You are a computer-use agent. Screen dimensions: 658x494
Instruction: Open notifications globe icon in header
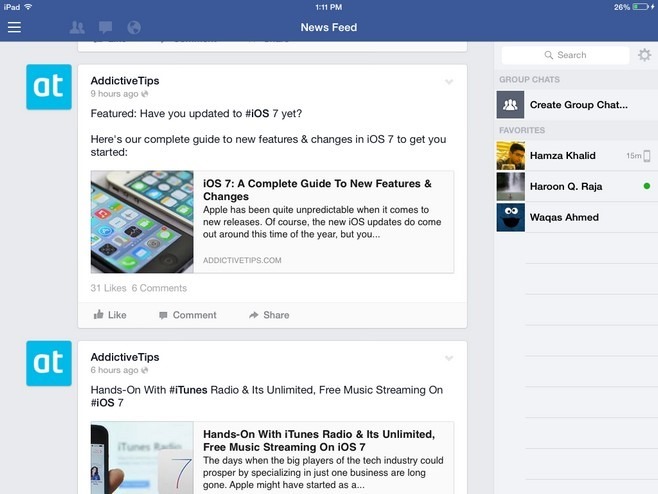[x=134, y=28]
